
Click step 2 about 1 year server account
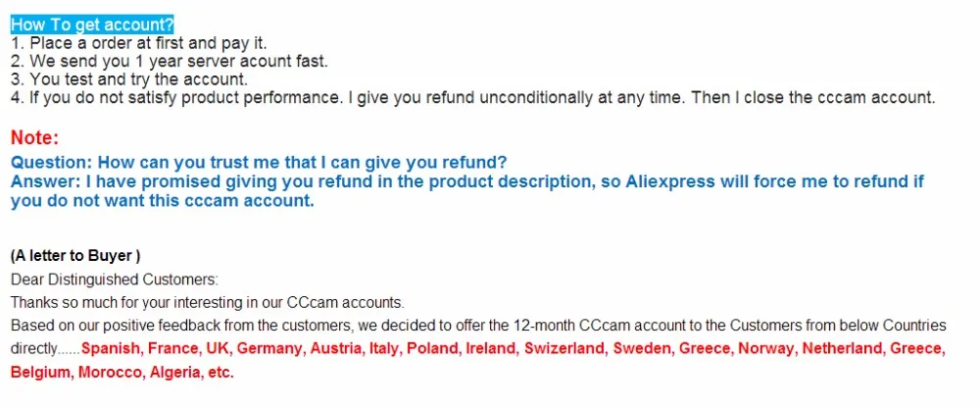(170, 61)
